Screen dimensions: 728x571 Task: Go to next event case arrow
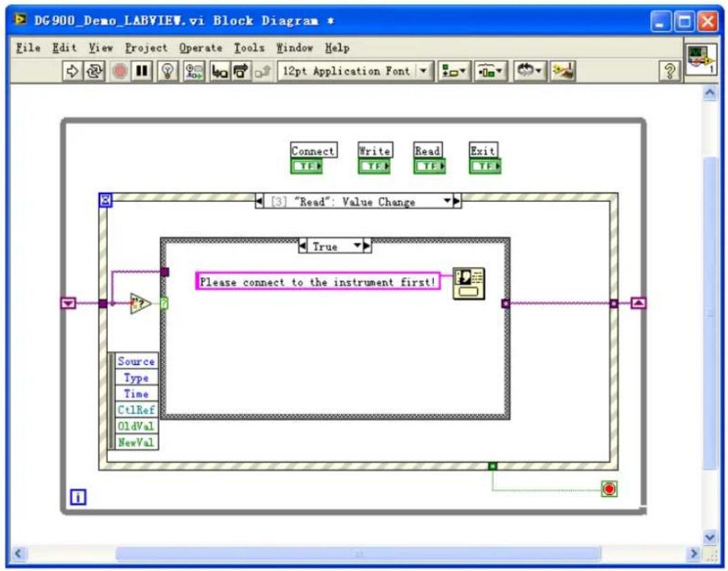coord(457,201)
